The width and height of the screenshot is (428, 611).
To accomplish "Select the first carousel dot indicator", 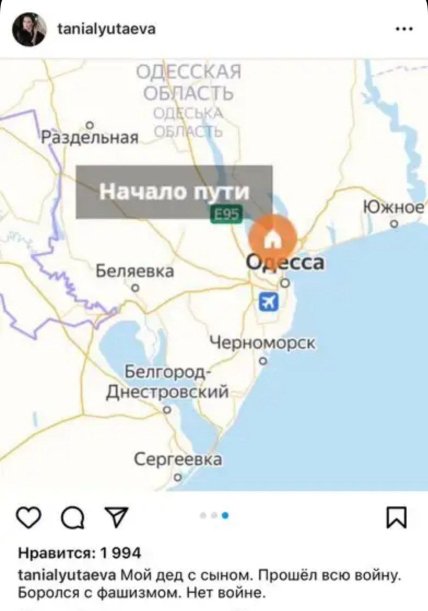I will pyautogui.click(x=203, y=516).
